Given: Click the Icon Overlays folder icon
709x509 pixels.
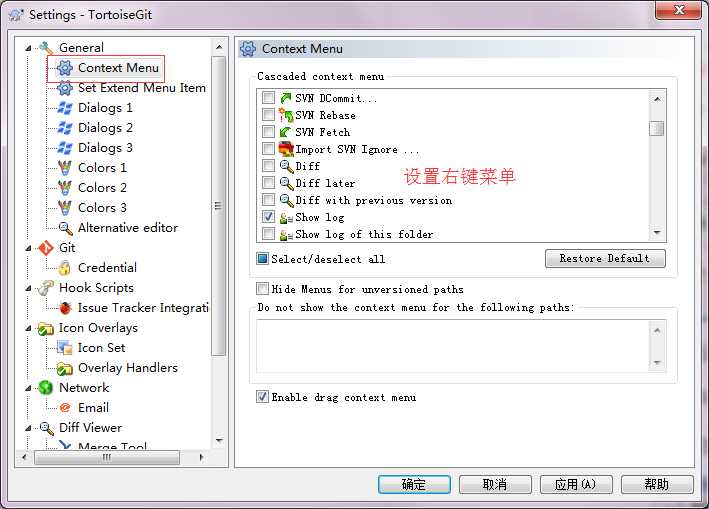Looking at the screenshot, I should (46, 328).
